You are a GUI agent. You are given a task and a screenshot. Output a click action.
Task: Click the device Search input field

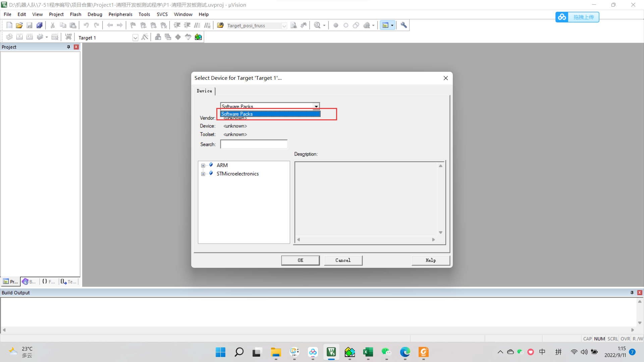click(x=254, y=144)
